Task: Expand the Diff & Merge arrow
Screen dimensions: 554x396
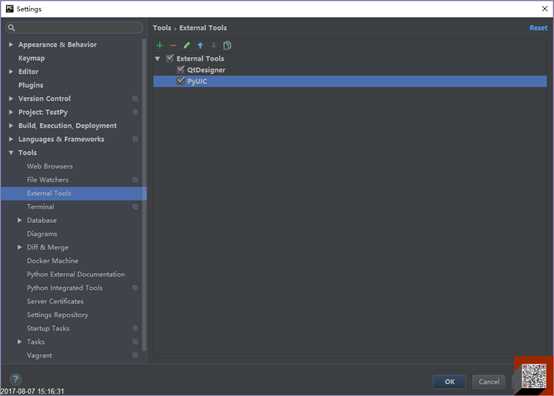Action: (x=20, y=247)
